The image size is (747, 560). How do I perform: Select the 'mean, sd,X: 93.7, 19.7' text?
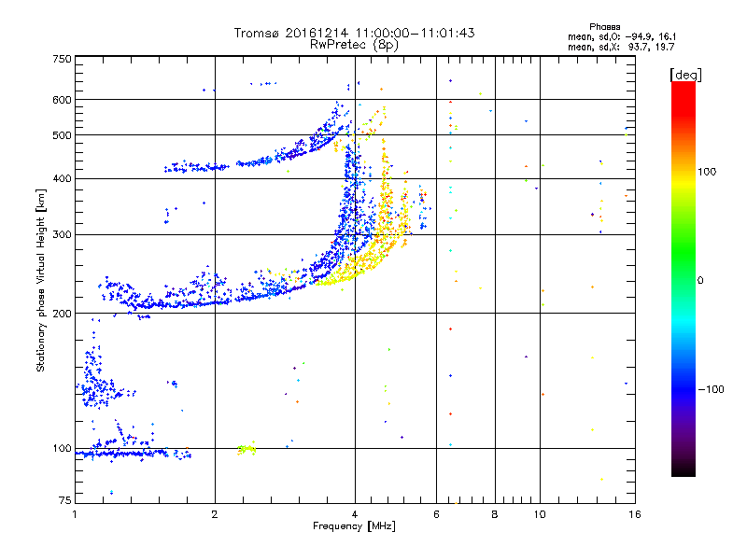click(x=621, y=47)
